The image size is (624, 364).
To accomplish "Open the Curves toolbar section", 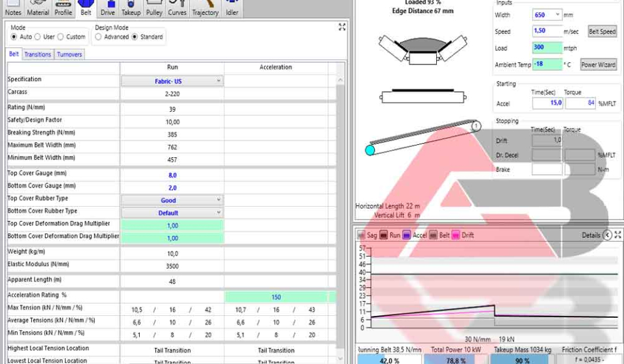I will point(177,8).
